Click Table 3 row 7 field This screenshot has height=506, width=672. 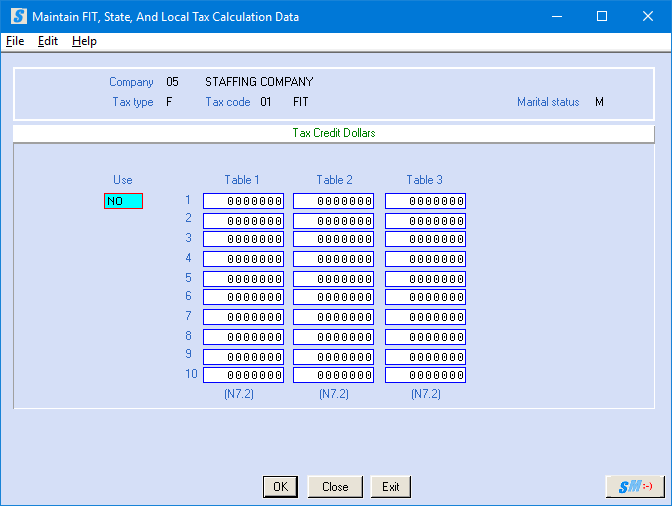coord(425,317)
